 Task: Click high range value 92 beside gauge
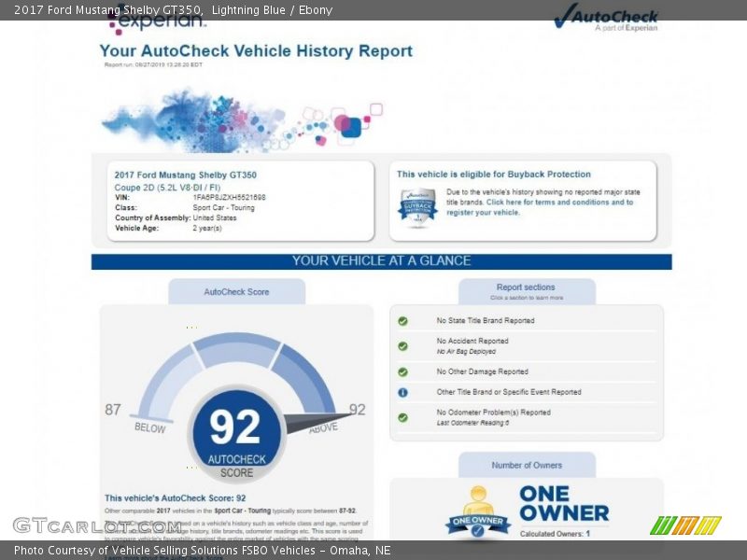pyautogui.click(x=358, y=410)
